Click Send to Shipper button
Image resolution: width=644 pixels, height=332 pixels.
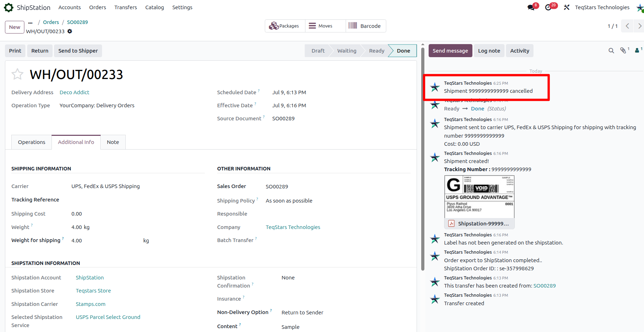78,51
